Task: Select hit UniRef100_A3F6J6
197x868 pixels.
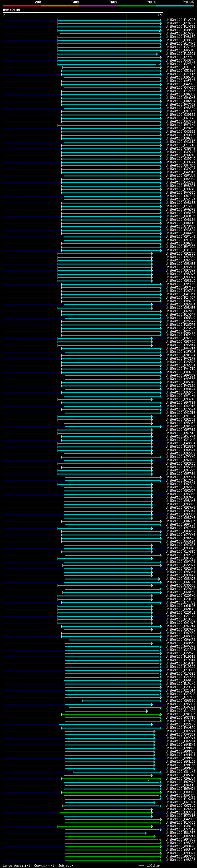Action: pos(180,352)
